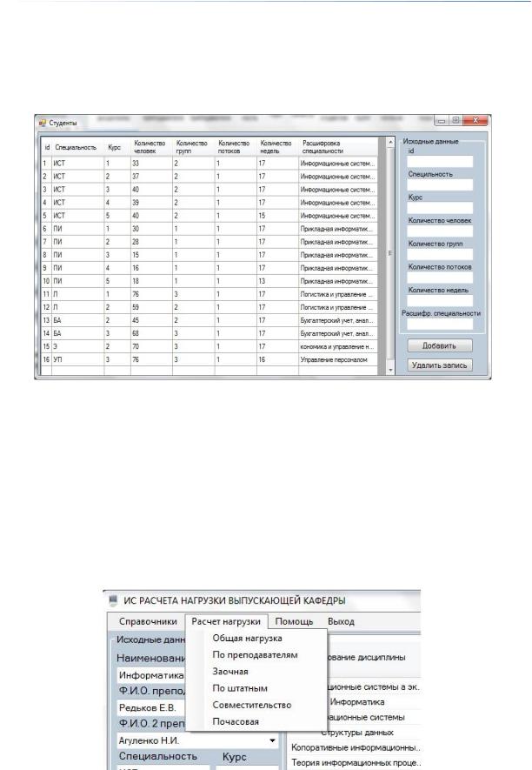The height and width of the screenshot is (770, 532).
Task: Focus the Количество человек input field
Action: coord(440,231)
